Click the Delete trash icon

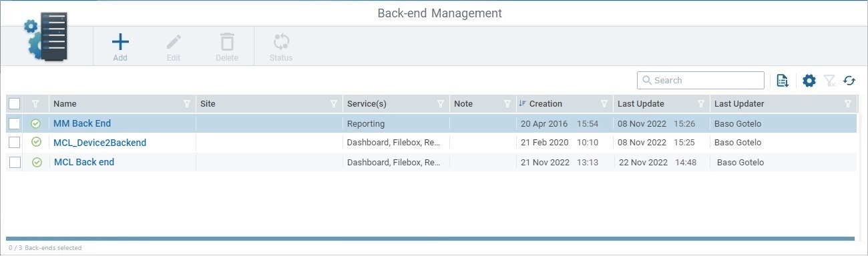[227, 43]
